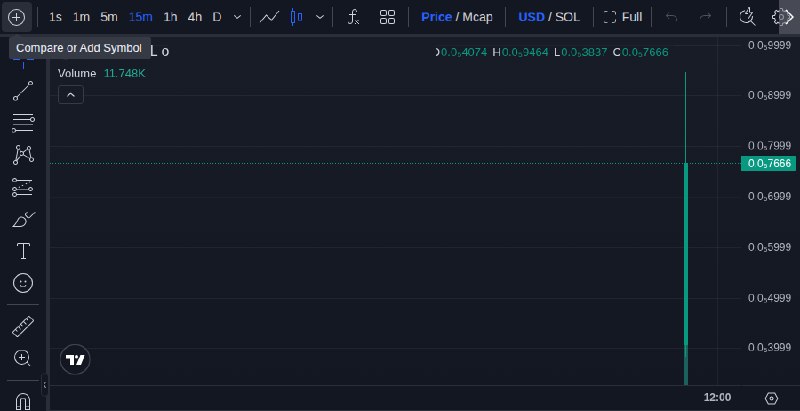Open Full screen mode

(x=623, y=17)
